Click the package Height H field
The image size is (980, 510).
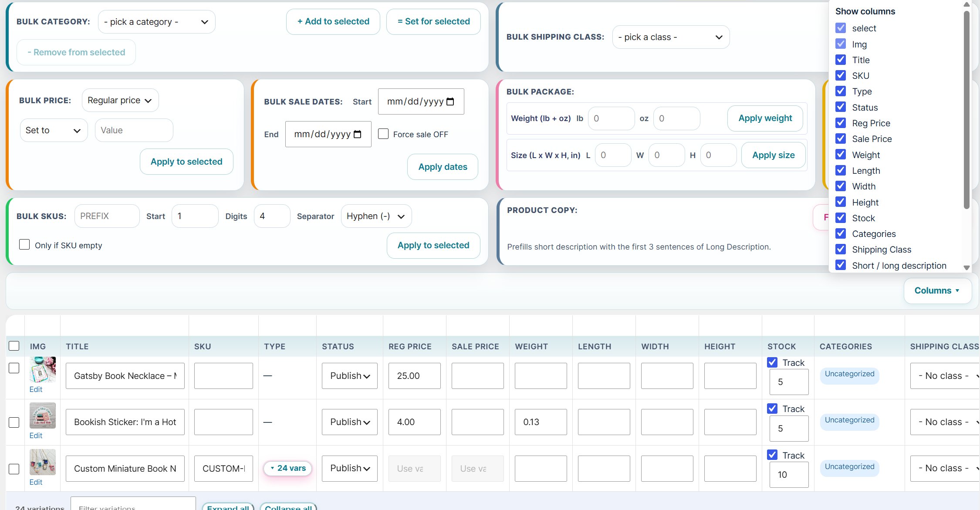point(719,155)
